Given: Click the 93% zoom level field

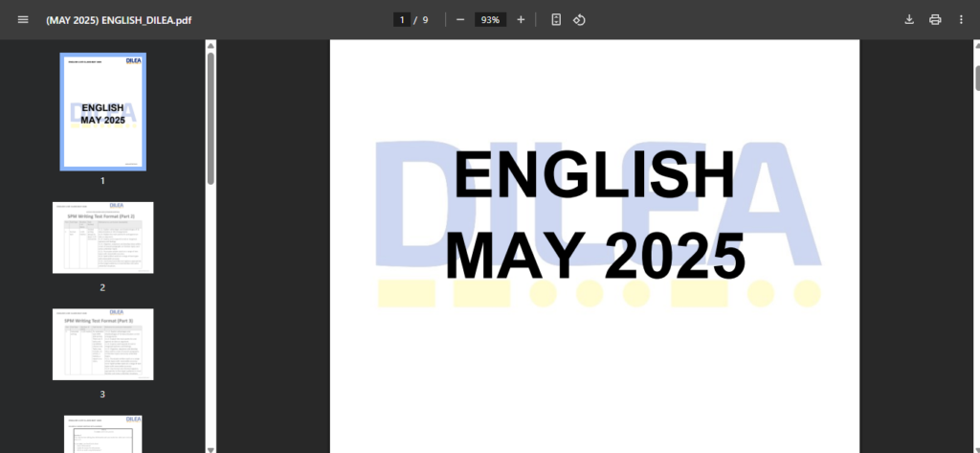Looking at the screenshot, I should point(491,19).
